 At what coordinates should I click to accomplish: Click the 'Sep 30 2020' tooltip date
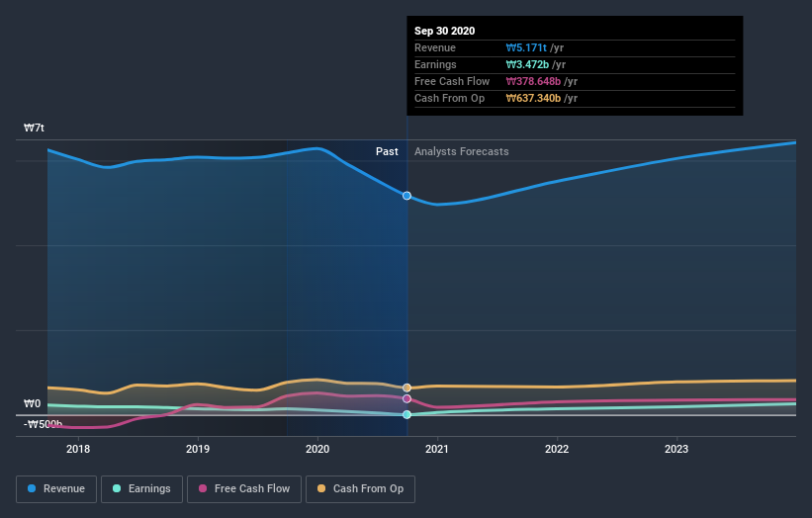444,31
